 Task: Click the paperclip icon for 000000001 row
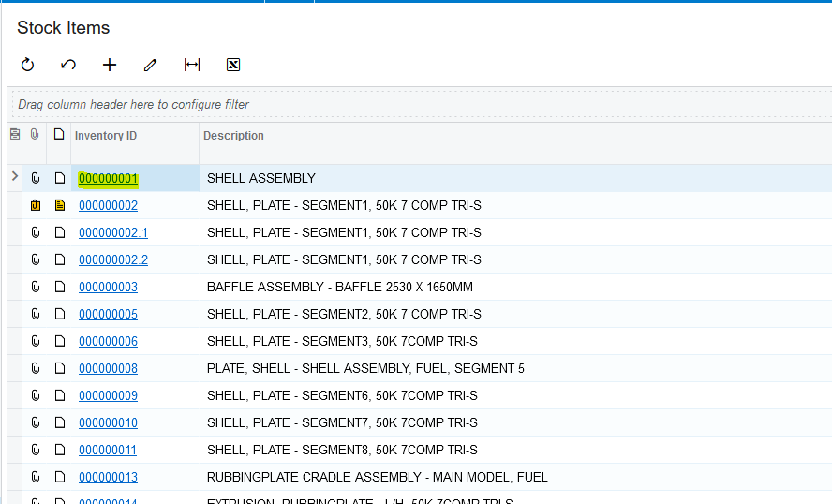pyautogui.click(x=36, y=178)
